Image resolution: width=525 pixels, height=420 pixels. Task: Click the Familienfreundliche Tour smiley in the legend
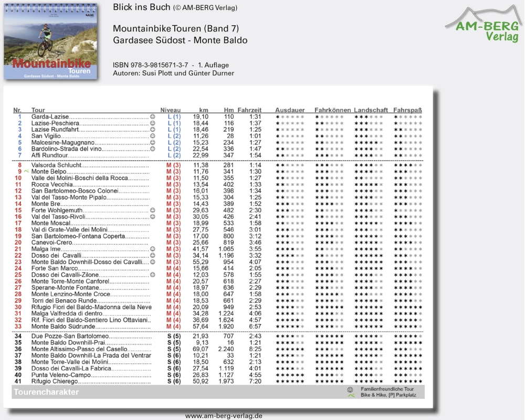click(350, 389)
